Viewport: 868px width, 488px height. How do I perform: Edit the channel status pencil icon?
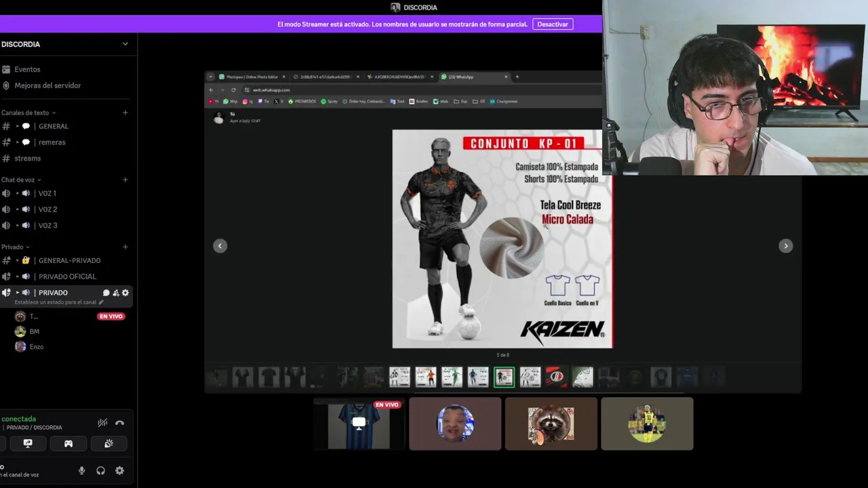102,302
